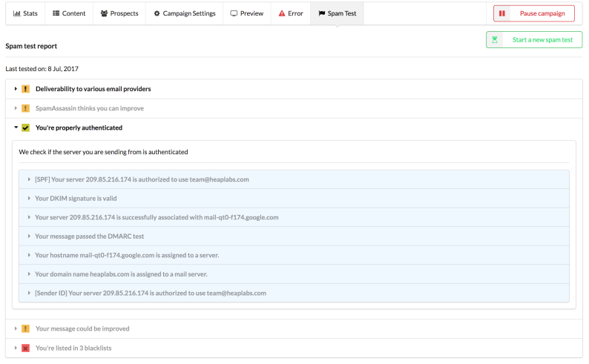Open the Prospects tab
The image size is (589, 364).
tap(119, 13)
